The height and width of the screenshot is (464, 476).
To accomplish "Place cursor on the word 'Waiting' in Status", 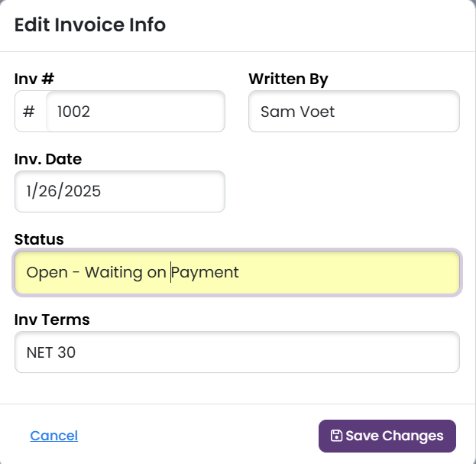I will click(x=113, y=272).
